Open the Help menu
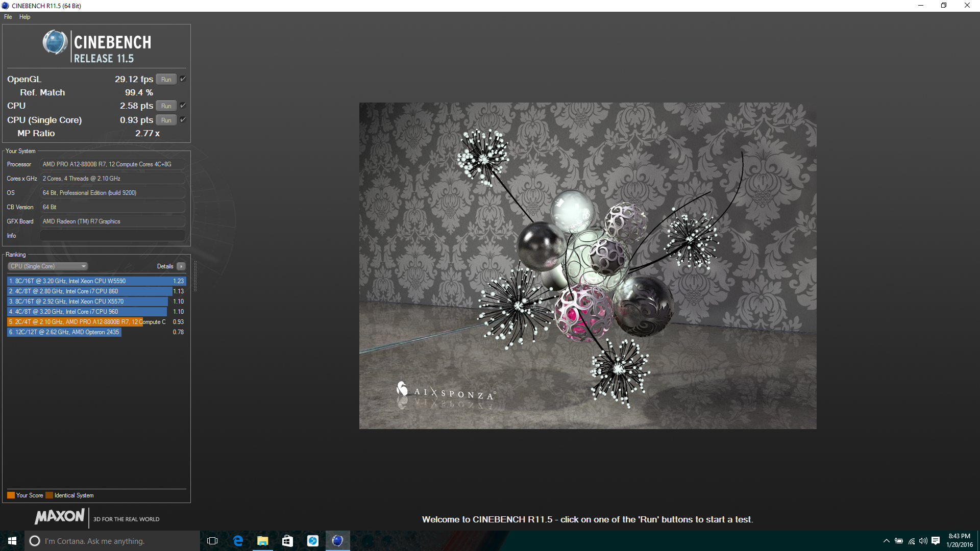 pos(24,17)
